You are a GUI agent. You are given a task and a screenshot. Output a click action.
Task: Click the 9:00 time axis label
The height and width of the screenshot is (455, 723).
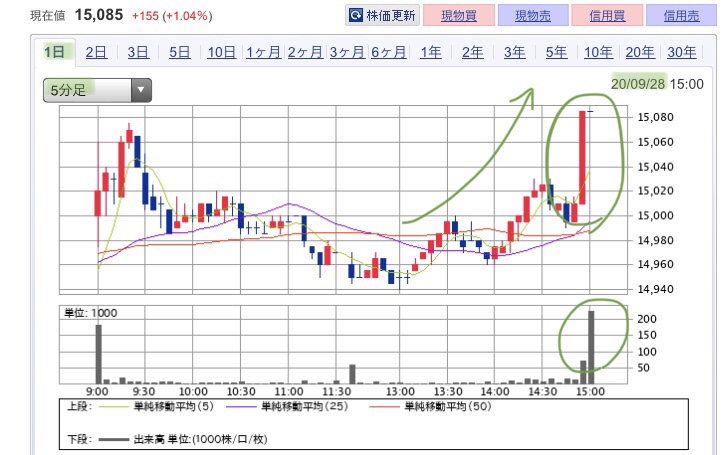point(97,391)
